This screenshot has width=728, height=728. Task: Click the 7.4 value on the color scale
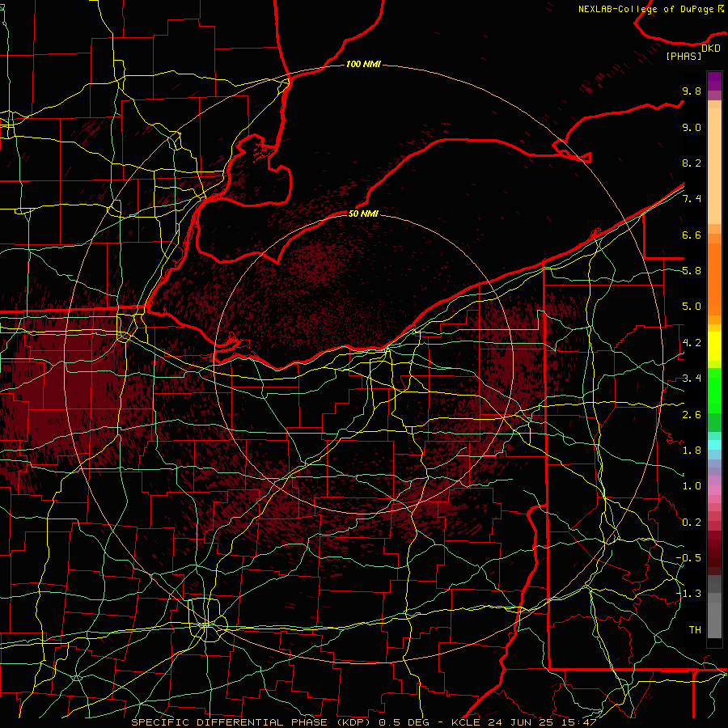pos(692,199)
